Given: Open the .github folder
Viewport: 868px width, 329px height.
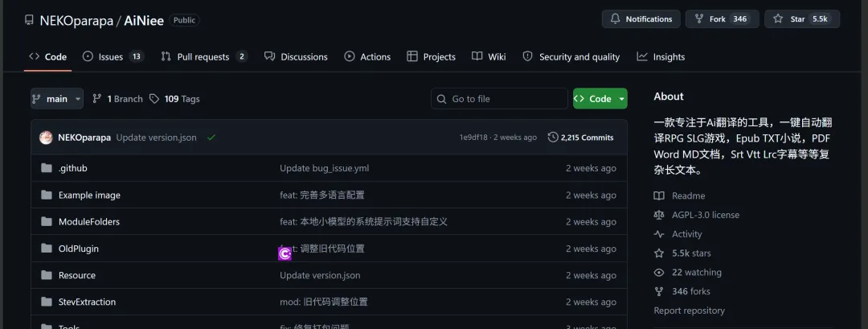Looking at the screenshot, I should point(72,168).
